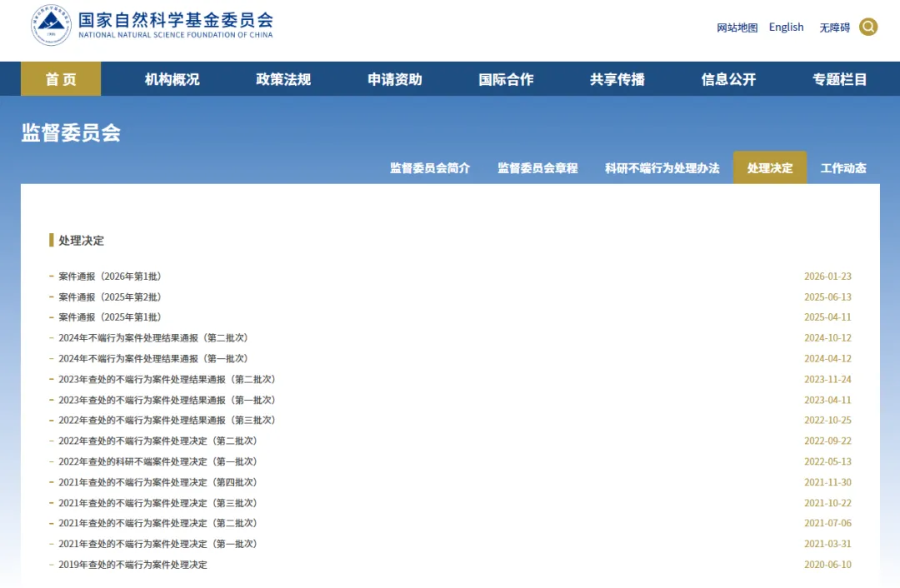900x588 pixels.
Task: Open 2024年不端行为案件处理结果通报（第二批次）
Action: pos(153,338)
